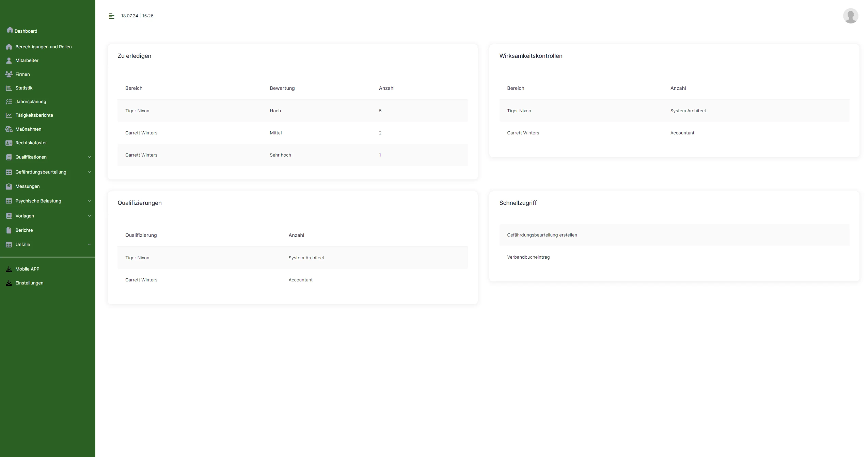
Task: Click the Vorlagen book icon
Action: (x=9, y=216)
